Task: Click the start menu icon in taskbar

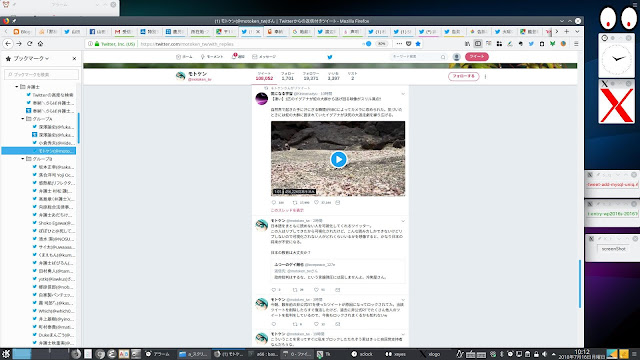Action: click(x=6, y=354)
